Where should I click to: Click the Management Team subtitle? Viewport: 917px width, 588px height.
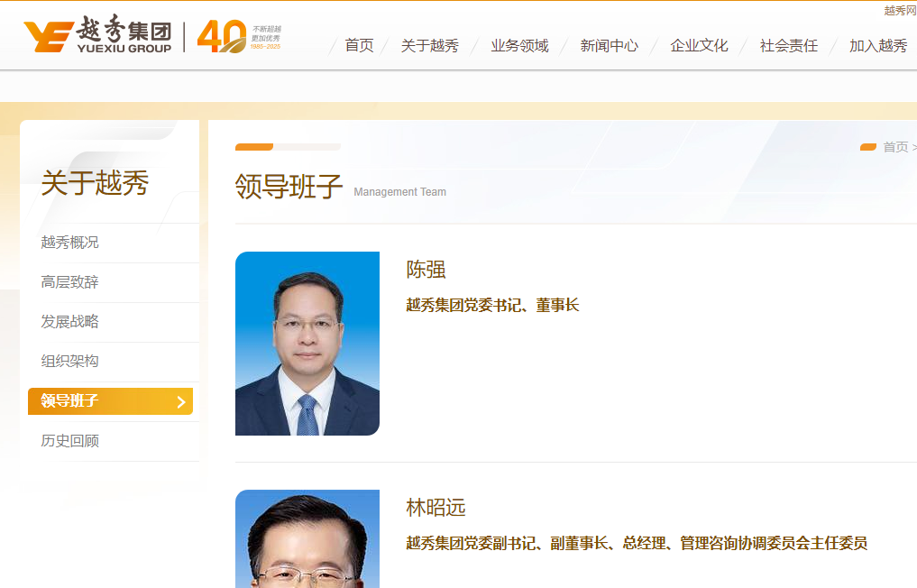tap(400, 192)
